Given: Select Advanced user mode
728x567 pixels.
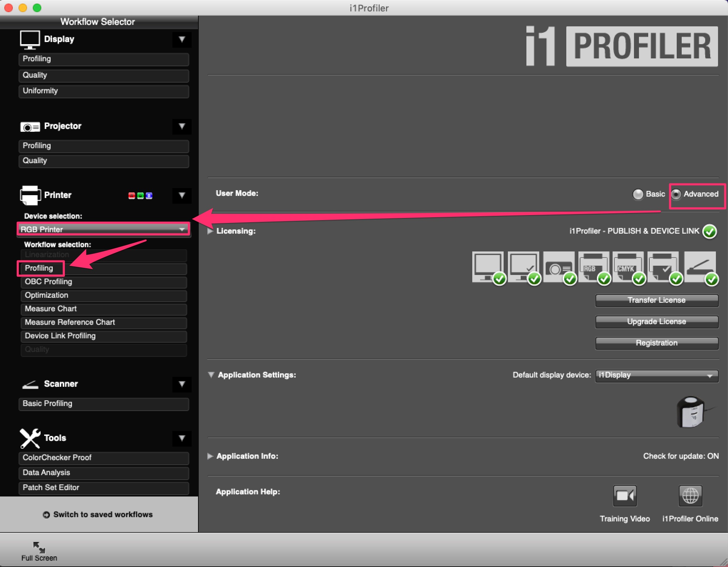Looking at the screenshot, I should click(x=676, y=194).
